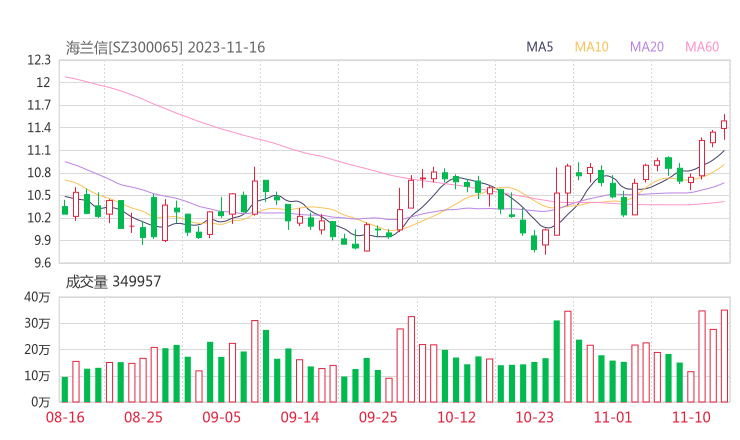
Task: Click the 09-25 date label
Action: click(x=378, y=417)
